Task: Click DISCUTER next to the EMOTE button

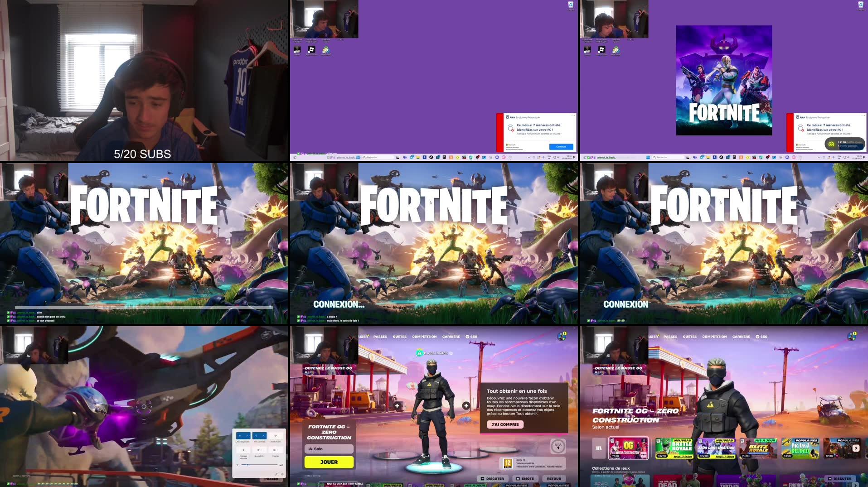Action: pyautogui.click(x=492, y=478)
